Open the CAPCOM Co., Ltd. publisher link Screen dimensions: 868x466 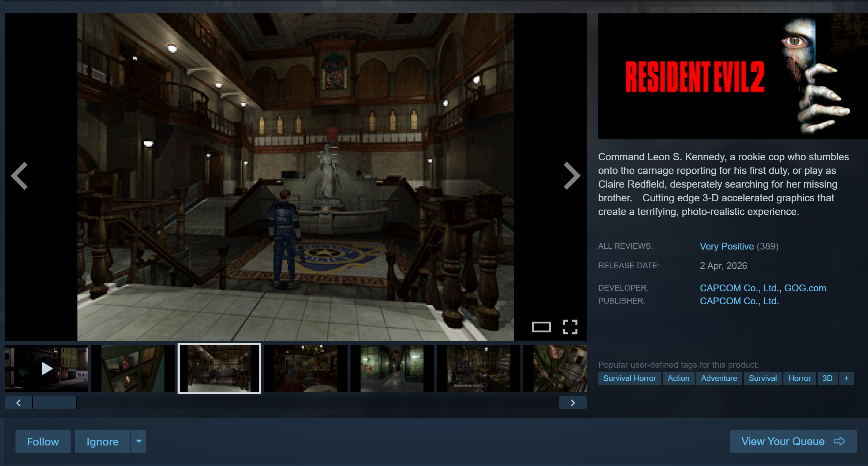coord(739,301)
